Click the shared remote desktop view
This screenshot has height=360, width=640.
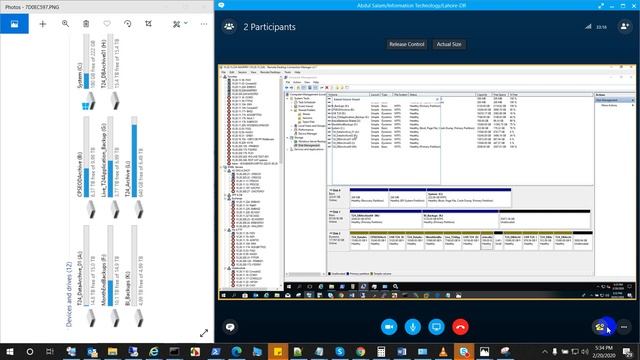click(427, 182)
